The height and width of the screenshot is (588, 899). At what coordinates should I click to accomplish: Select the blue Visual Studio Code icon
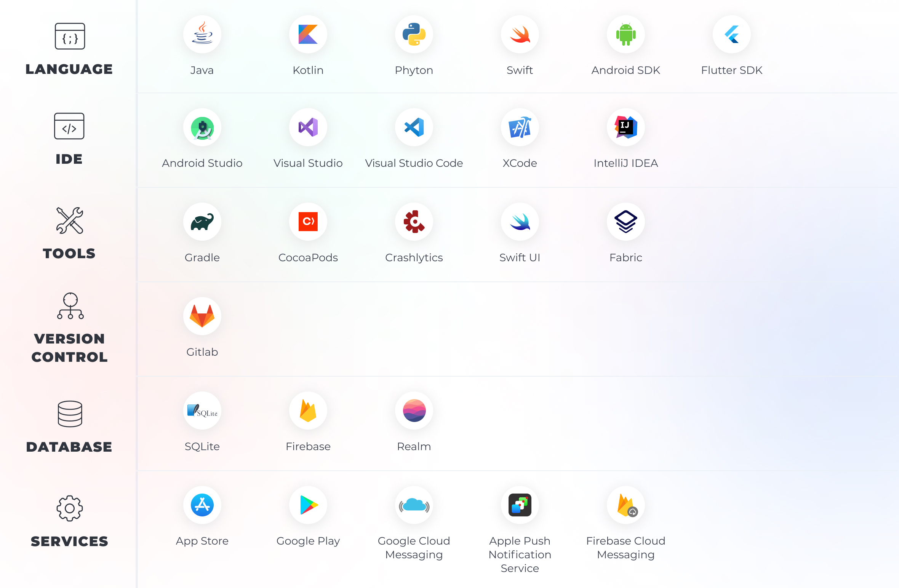[x=414, y=127]
